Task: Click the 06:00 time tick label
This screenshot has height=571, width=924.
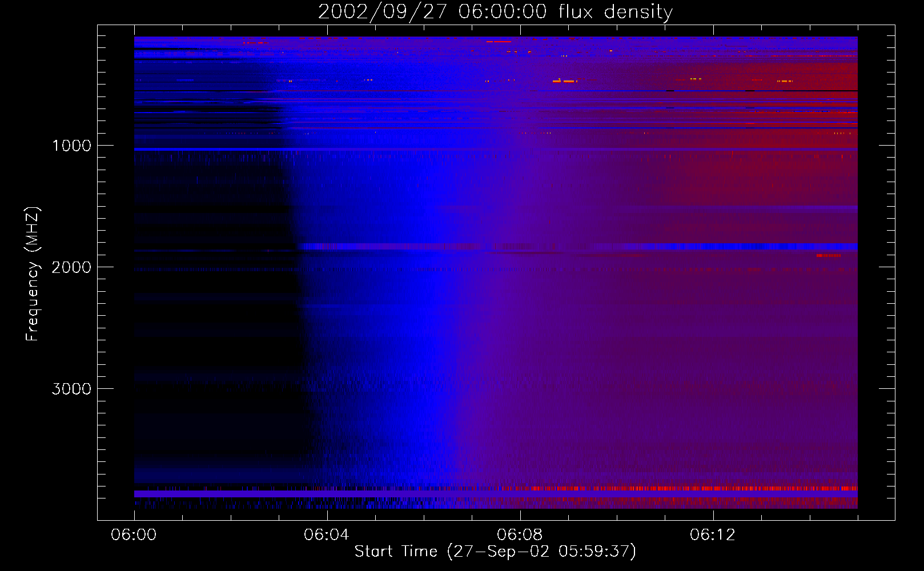Action: [x=134, y=534]
